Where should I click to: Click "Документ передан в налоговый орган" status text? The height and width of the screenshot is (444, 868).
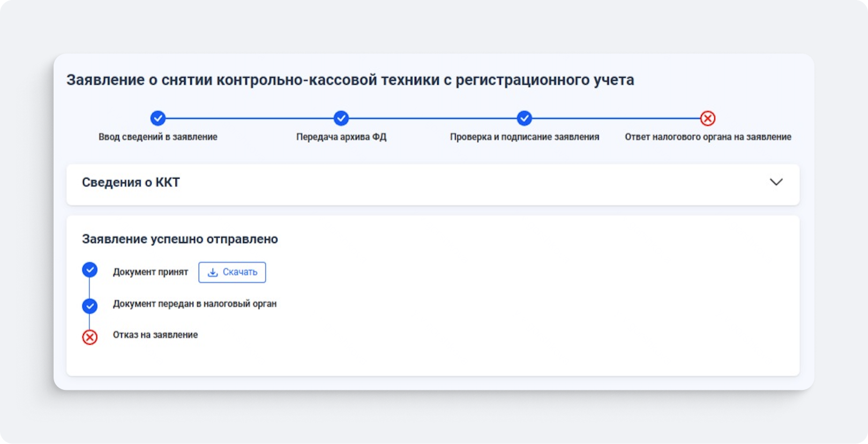[194, 304]
